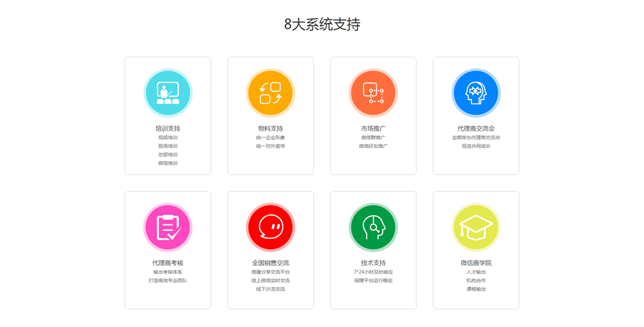Click the 代理商交流会 heading

476,129
